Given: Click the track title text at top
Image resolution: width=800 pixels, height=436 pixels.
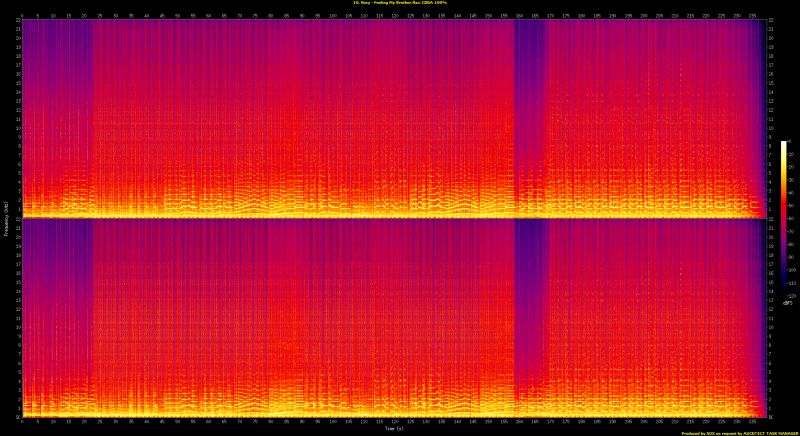Looking at the screenshot, I should pos(399,4).
